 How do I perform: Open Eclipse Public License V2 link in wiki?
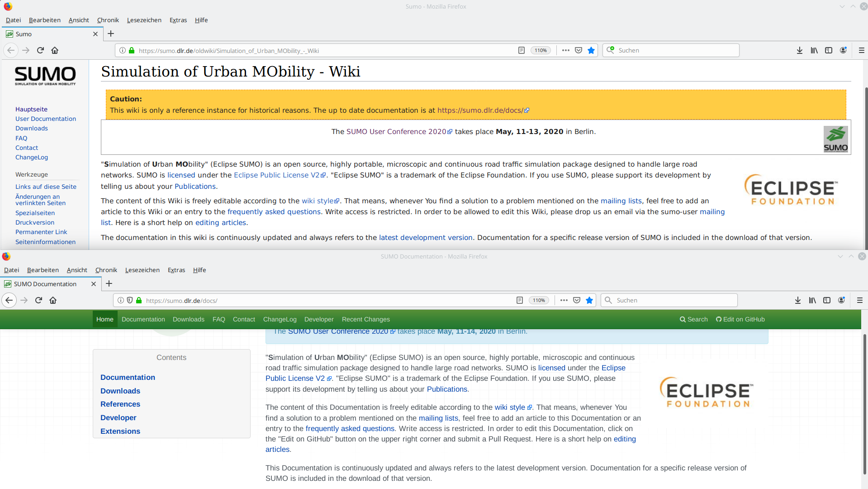pyautogui.click(x=280, y=175)
